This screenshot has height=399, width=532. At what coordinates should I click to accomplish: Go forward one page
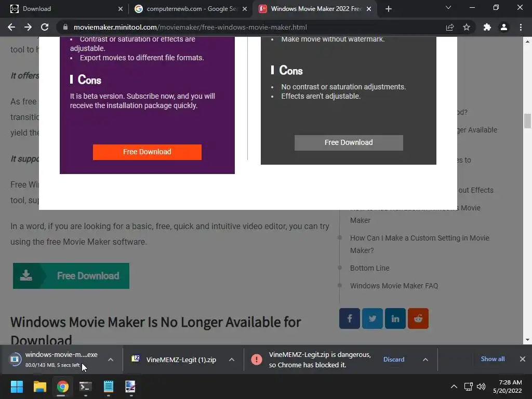(x=28, y=27)
